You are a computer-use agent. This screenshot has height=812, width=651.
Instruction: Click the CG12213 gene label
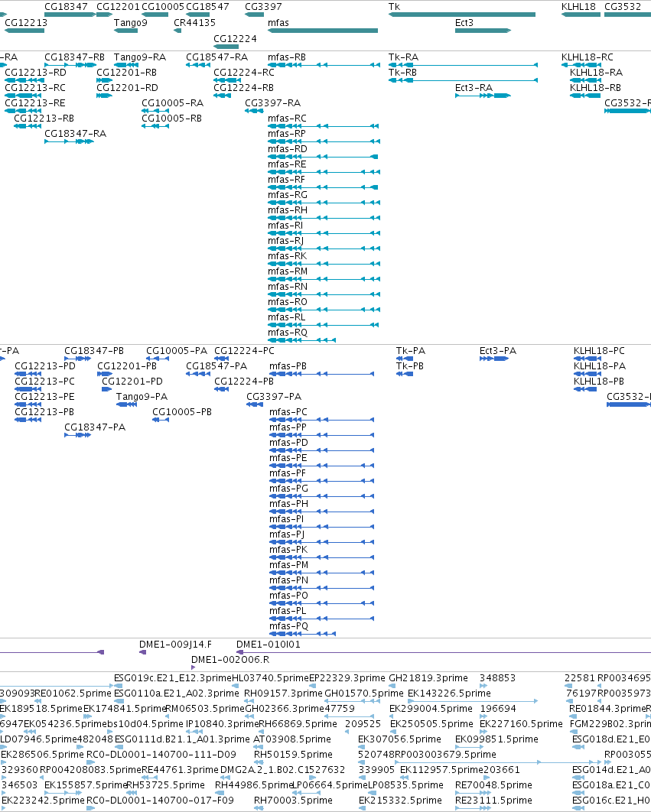pos(26,23)
